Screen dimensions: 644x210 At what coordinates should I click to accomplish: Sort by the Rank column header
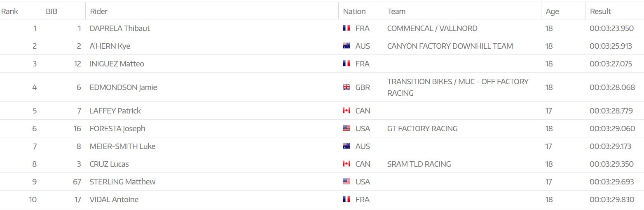tap(10, 12)
